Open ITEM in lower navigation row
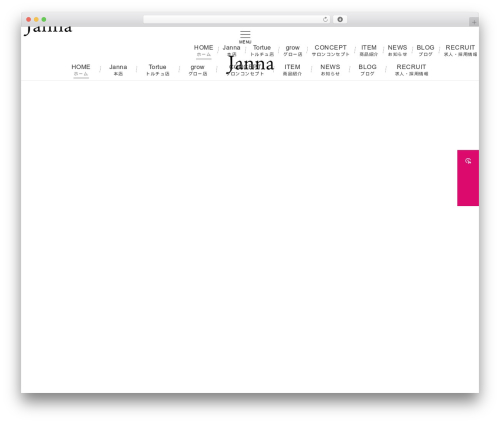Screen dimensions: 500x423 click(x=292, y=70)
